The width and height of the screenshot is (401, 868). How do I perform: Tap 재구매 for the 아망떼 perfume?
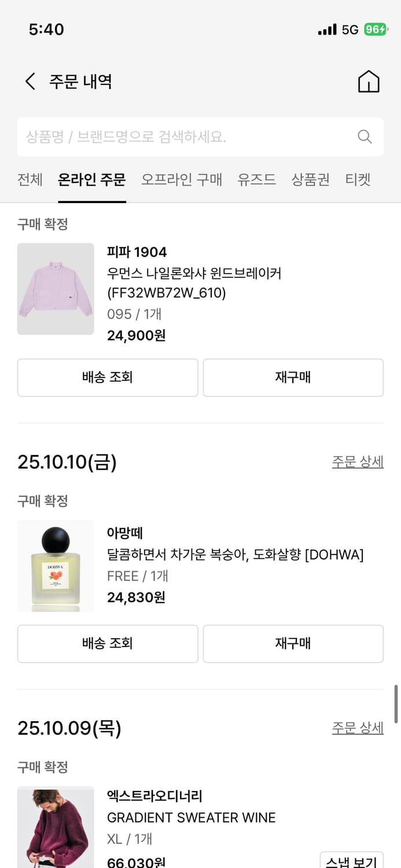click(x=293, y=643)
